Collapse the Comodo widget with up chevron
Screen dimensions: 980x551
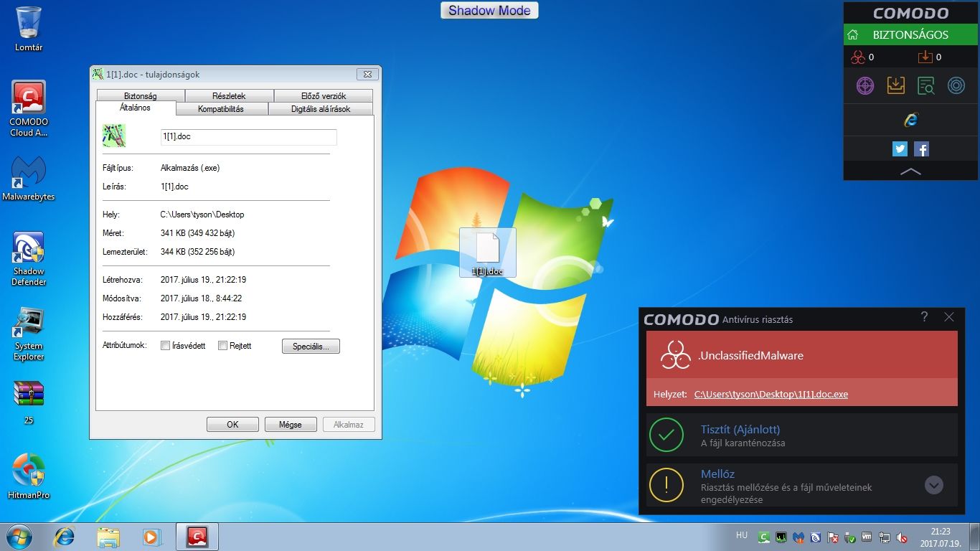pos(910,171)
